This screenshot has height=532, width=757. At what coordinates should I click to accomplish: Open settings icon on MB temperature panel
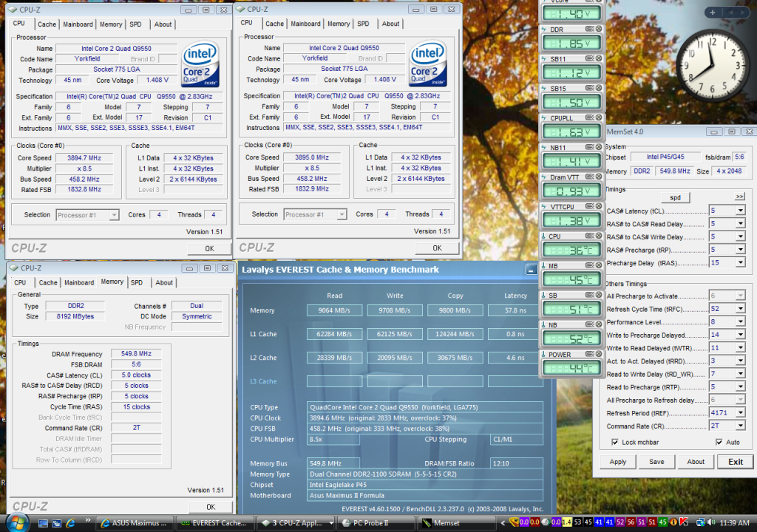click(589, 265)
